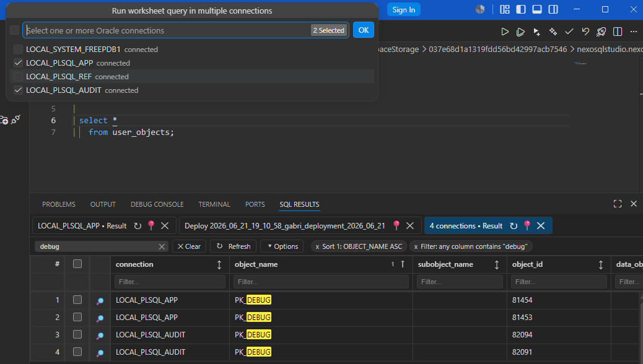Open row 1 details magnifier icon
Image resolution: width=643 pixels, height=364 pixels.
(100, 301)
